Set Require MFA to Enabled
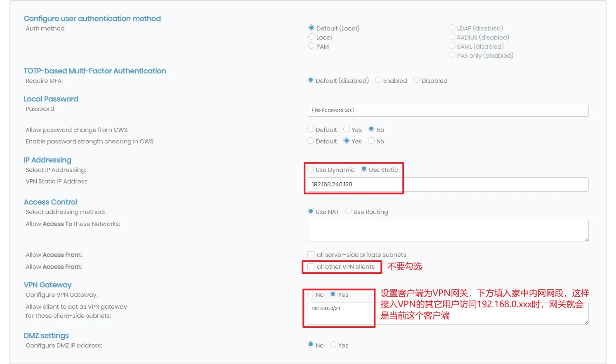 (x=378, y=80)
